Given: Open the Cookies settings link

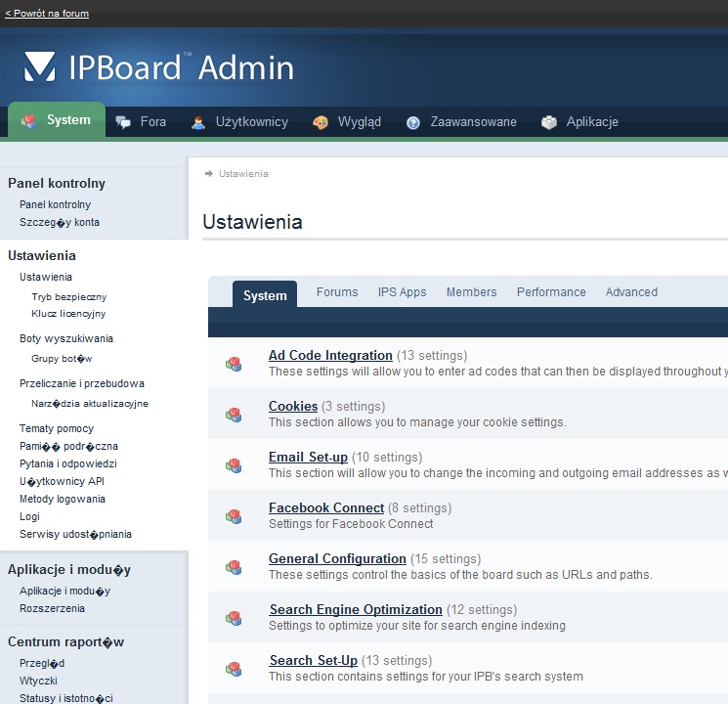Looking at the screenshot, I should tap(293, 406).
